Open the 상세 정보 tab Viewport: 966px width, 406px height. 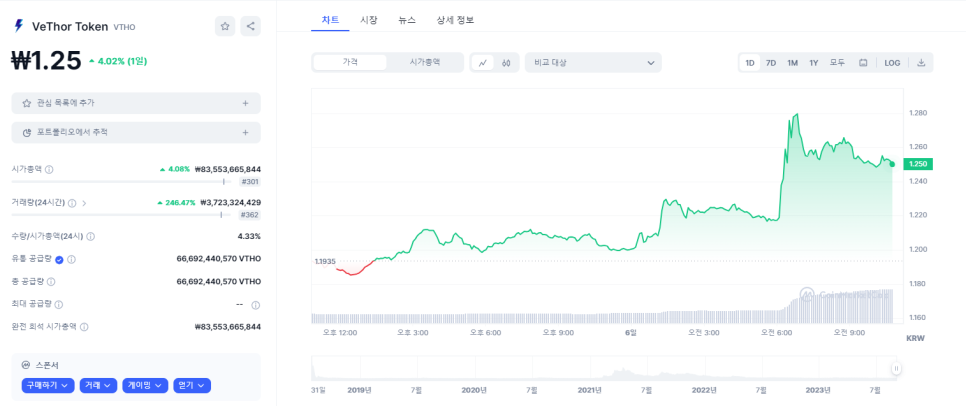pyautogui.click(x=455, y=20)
